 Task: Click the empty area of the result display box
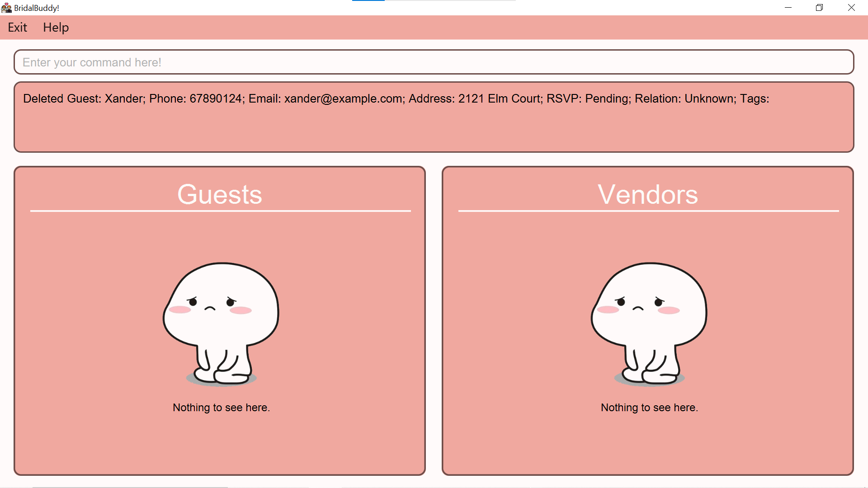click(x=433, y=131)
